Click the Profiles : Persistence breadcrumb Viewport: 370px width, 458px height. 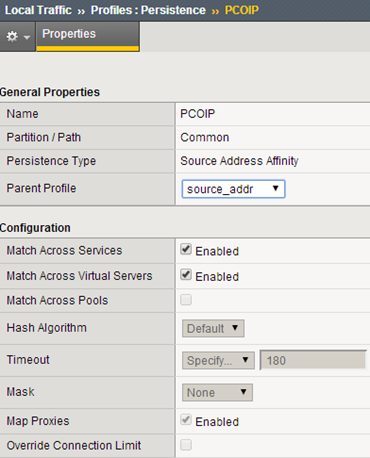point(148,10)
